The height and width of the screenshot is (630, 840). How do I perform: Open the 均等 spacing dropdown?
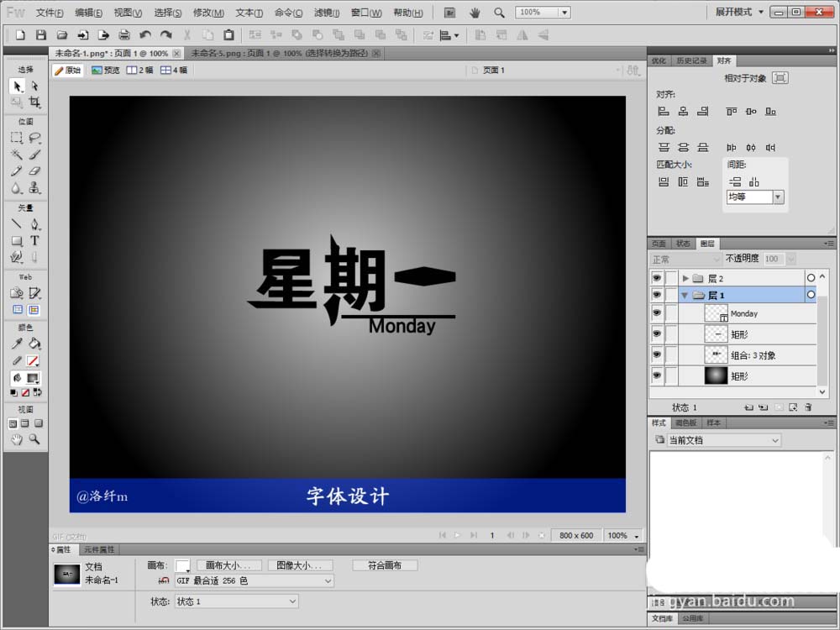point(755,197)
